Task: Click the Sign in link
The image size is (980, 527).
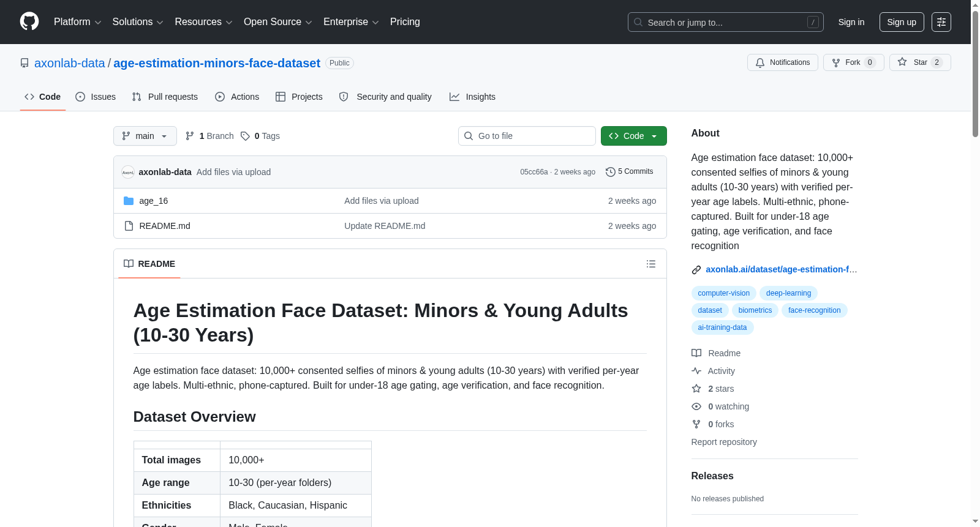Action: (x=851, y=22)
